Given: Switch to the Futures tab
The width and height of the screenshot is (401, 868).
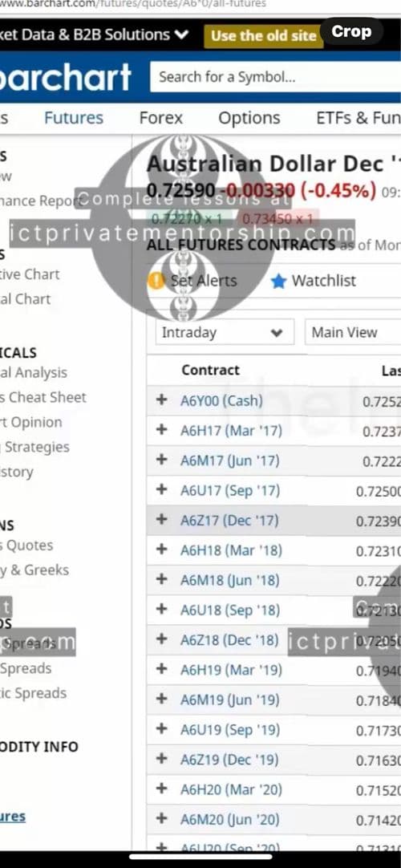Looking at the screenshot, I should tap(74, 118).
